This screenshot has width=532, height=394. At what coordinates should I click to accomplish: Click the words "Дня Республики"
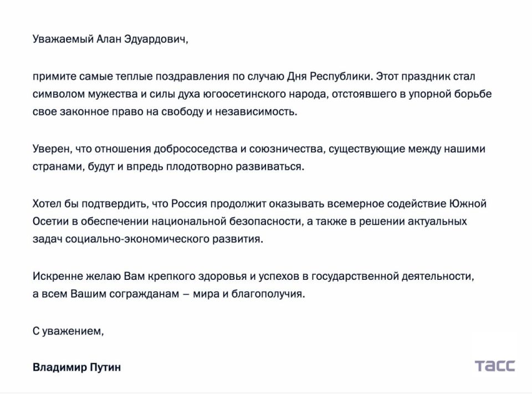[x=324, y=76]
